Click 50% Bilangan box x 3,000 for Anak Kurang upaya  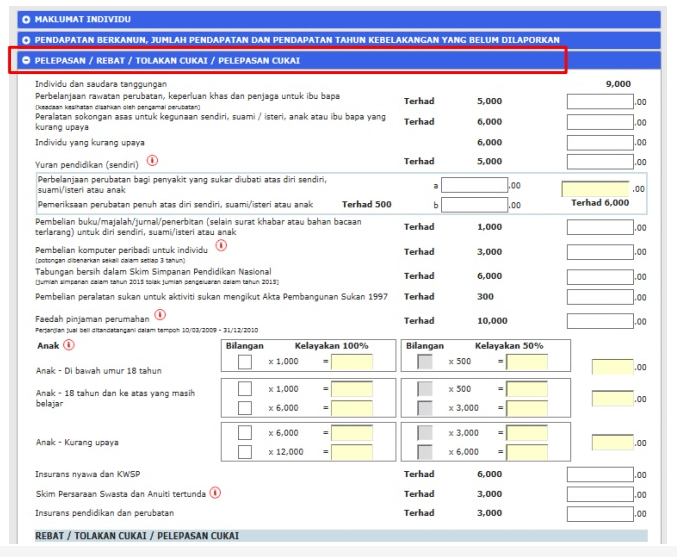tap(425, 433)
